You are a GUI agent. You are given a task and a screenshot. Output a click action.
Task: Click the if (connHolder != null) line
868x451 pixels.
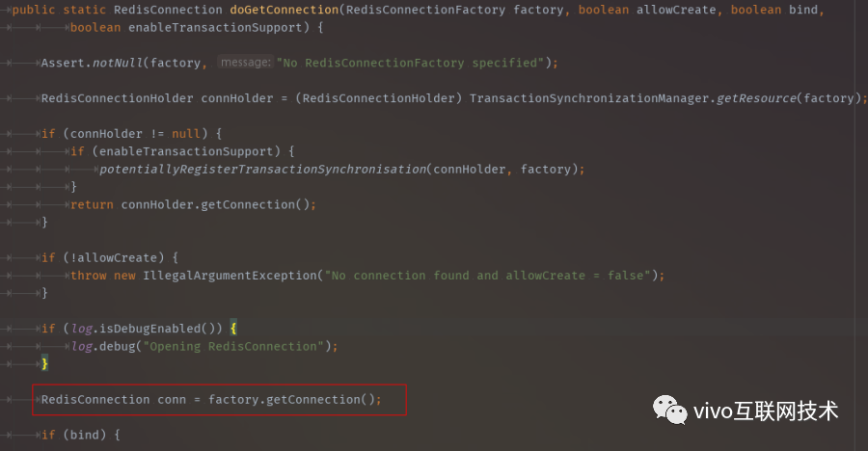click(x=132, y=133)
